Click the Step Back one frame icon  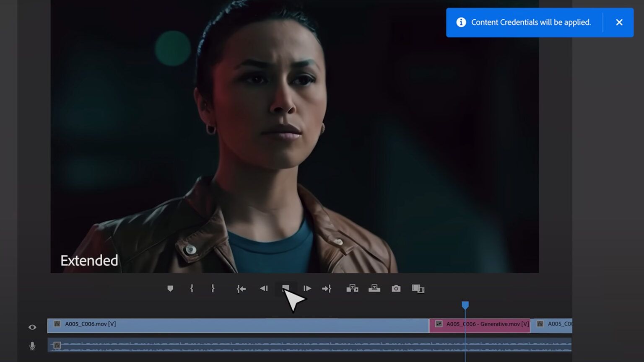[264, 288]
